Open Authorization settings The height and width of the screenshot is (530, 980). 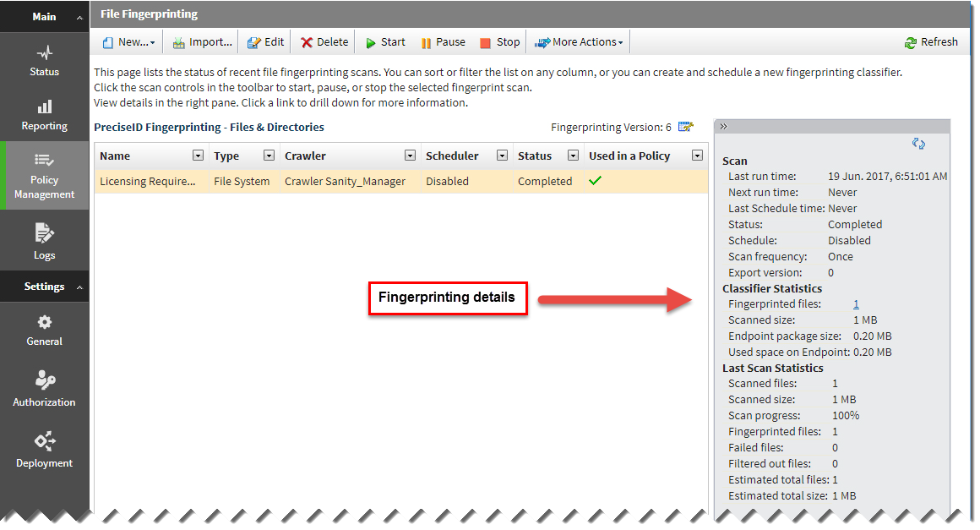point(45,388)
